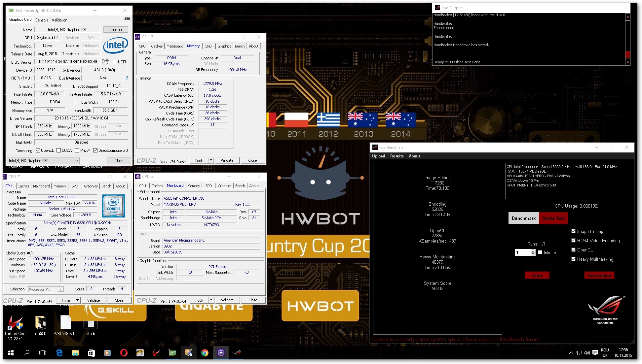Toggle the PhysX checkbox in GPU-Z
The height and width of the screenshot is (364, 642).
pyautogui.click(x=77, y=150)
